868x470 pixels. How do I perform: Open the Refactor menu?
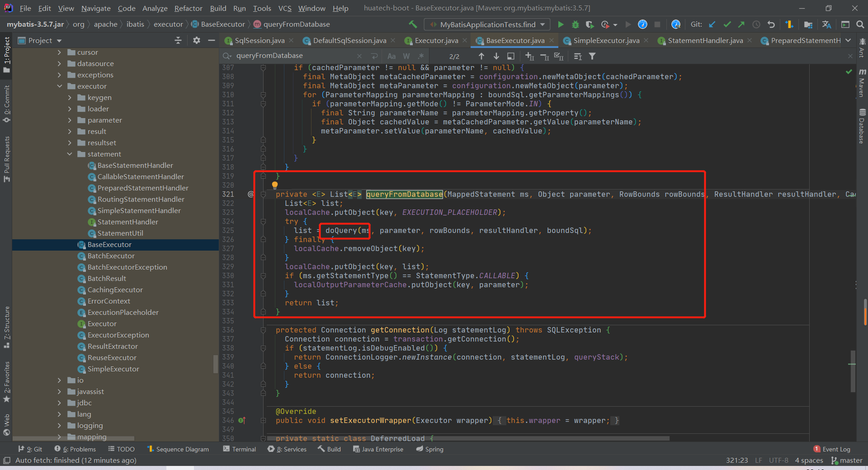[188, 8]
